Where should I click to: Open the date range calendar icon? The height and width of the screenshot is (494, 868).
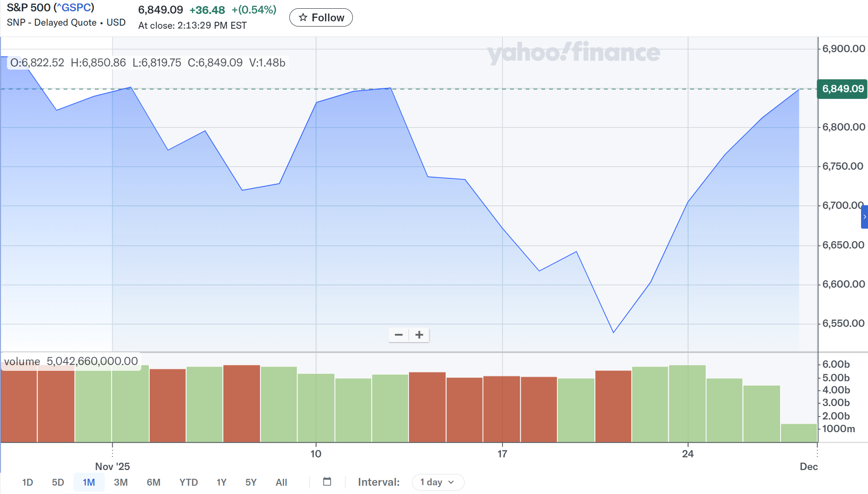point(327,481)
